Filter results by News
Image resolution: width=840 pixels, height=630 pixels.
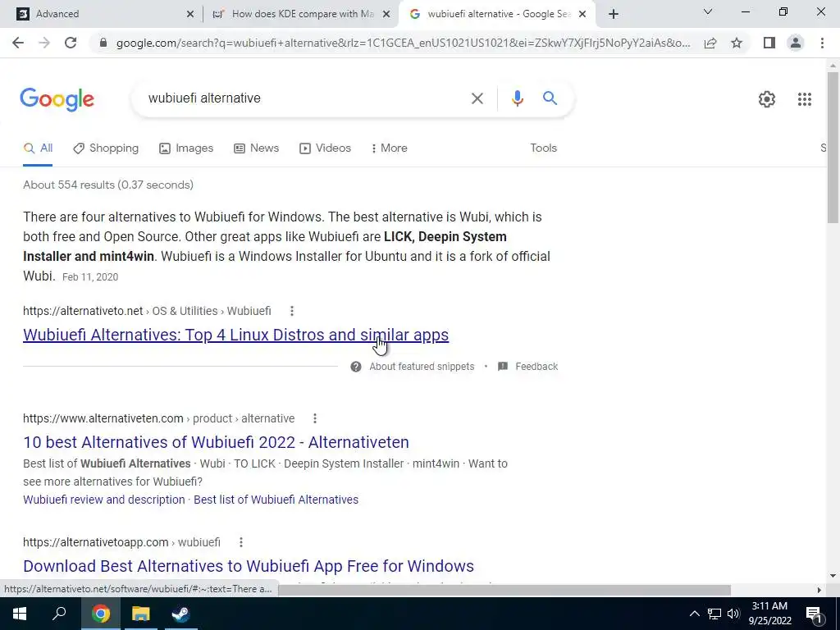(257, 148)
